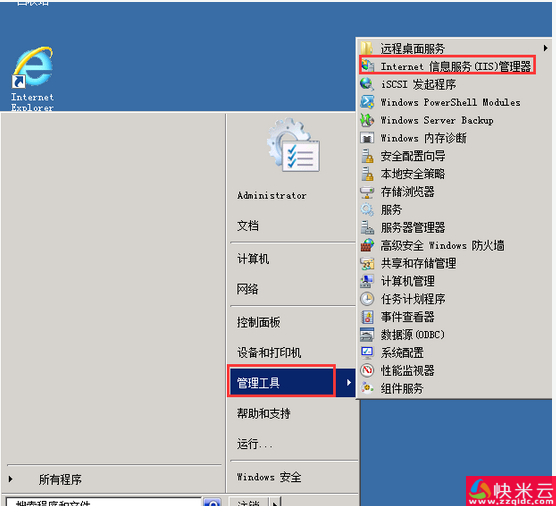Click the search programs and files box
The height and width of the screenshot is (506, 556).
(x=104, y=502)
